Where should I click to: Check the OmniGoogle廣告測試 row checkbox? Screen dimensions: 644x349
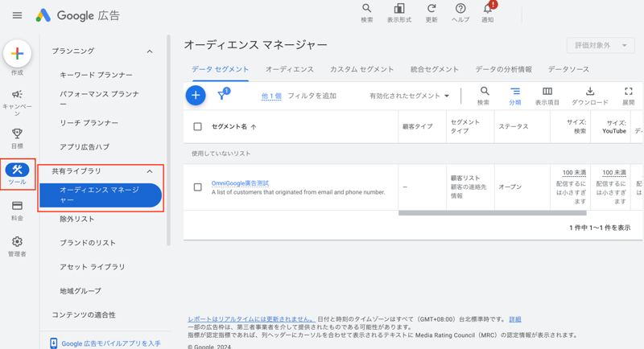tap(197, 187)
